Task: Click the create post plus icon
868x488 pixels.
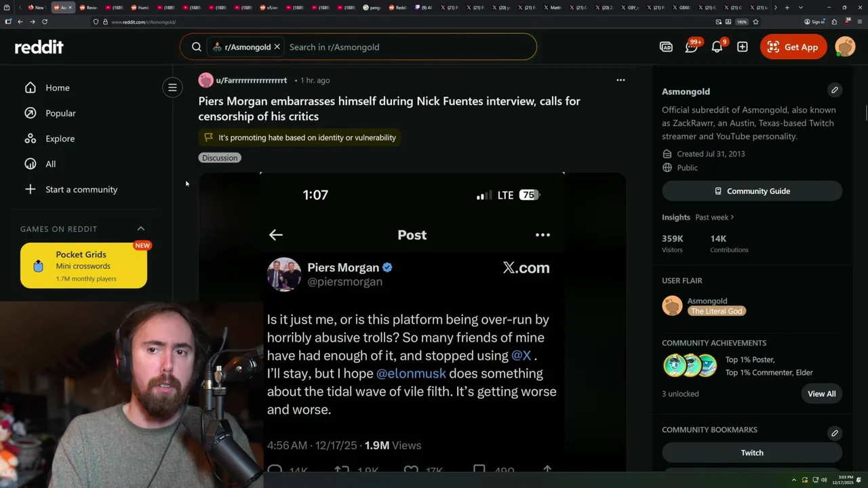Action: point(743,47)
